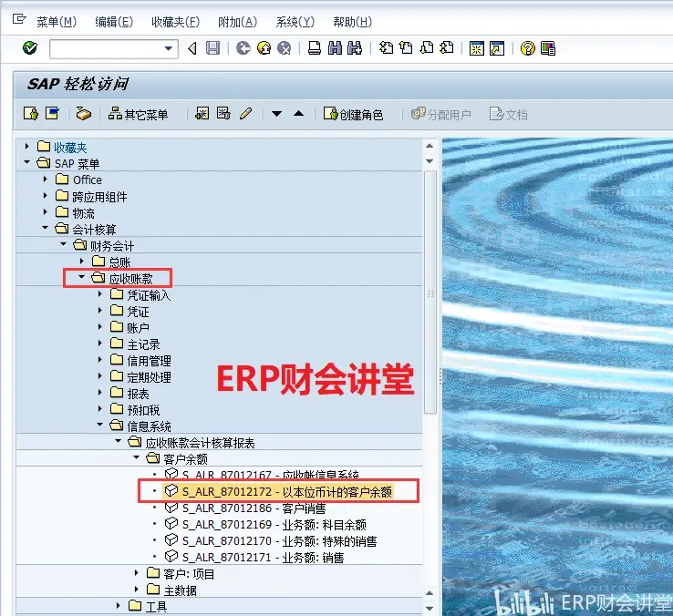673x616 pixels.
Task: Click the red Cancel icon
Action: (x=284, y=48)
